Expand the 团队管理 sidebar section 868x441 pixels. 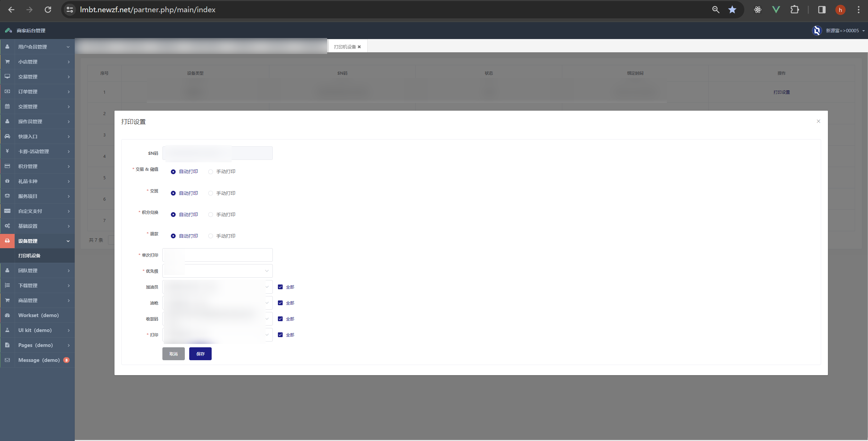click(37, 271)
